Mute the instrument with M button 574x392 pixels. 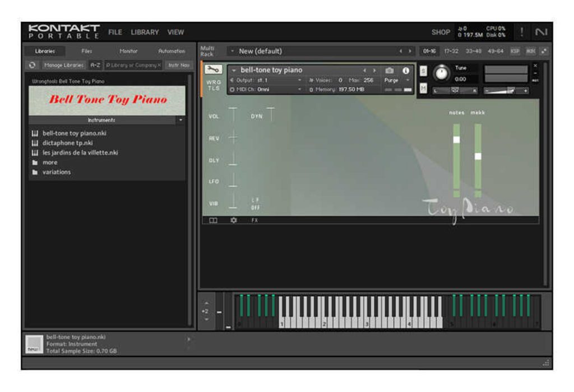[423, 88]
